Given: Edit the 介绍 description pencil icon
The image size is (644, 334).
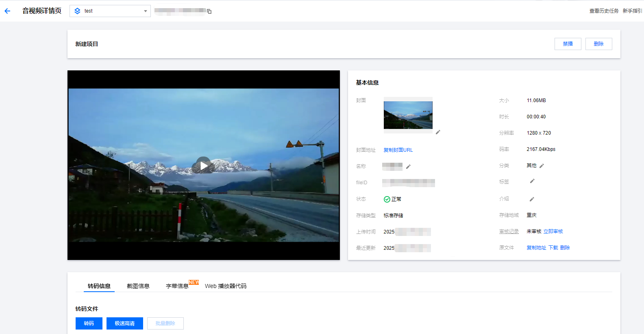Looking at the screenshot, I should point(532,199).
